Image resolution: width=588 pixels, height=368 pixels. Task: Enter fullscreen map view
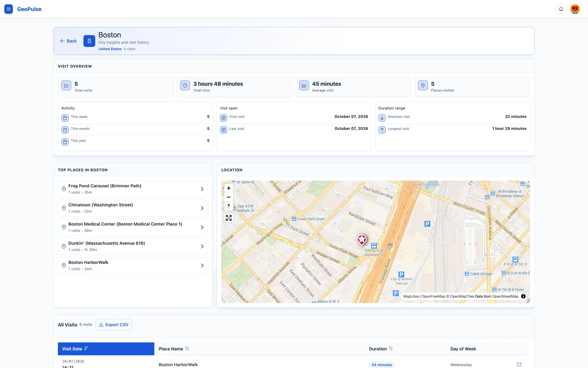pyautogui.click(x=229, y=218)
